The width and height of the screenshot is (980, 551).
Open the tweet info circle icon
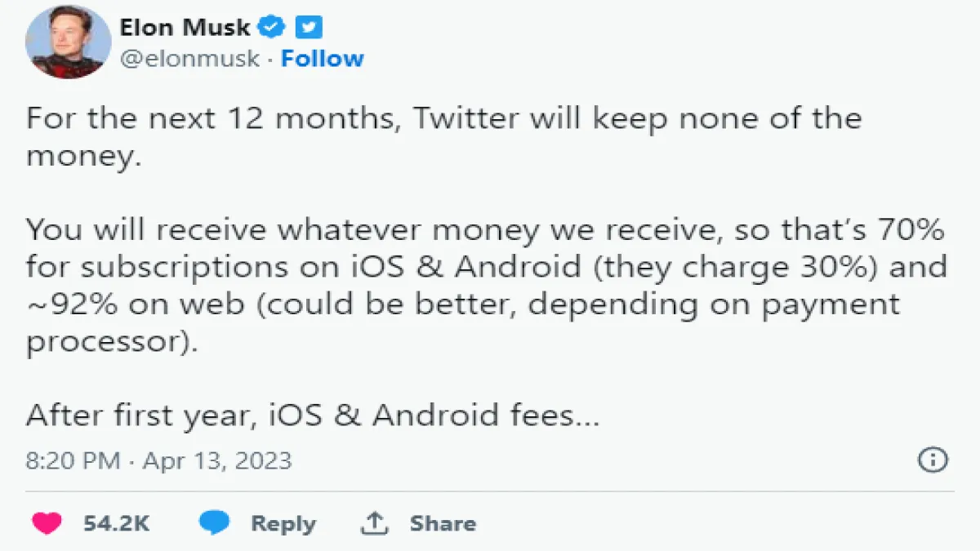933,460
